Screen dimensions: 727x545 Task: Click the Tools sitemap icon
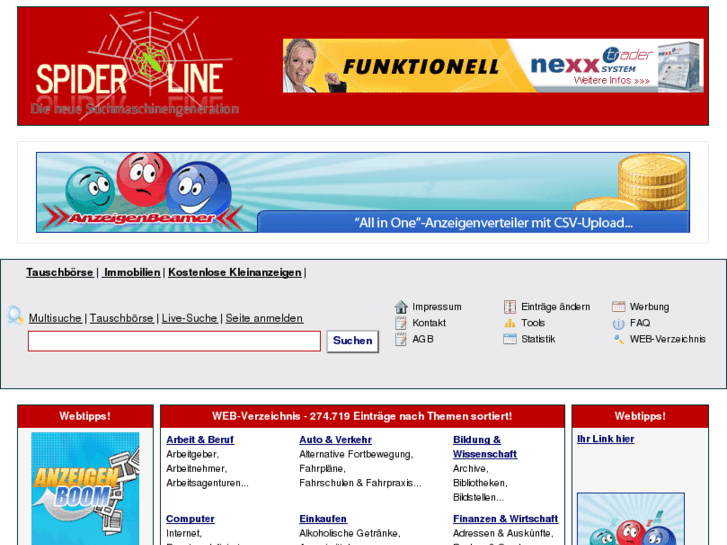point(510,323)
